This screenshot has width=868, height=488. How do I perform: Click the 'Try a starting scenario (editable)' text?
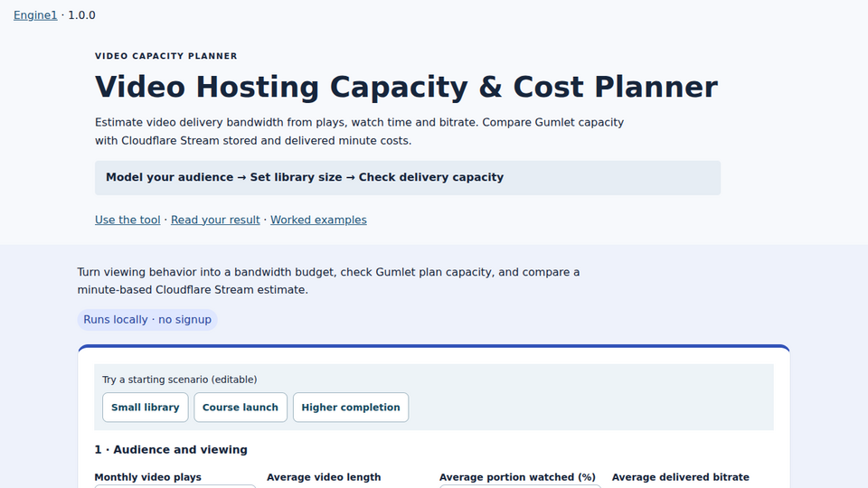pos(179,380)
